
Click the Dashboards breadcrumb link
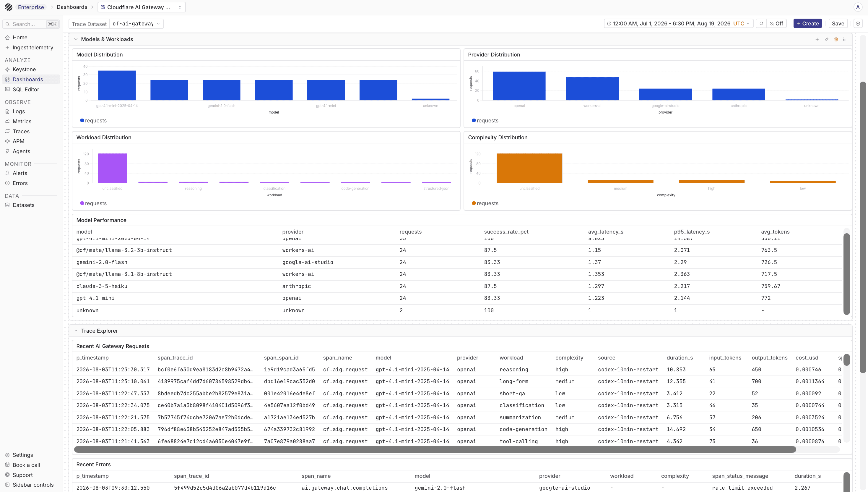[x=72, y=7]
